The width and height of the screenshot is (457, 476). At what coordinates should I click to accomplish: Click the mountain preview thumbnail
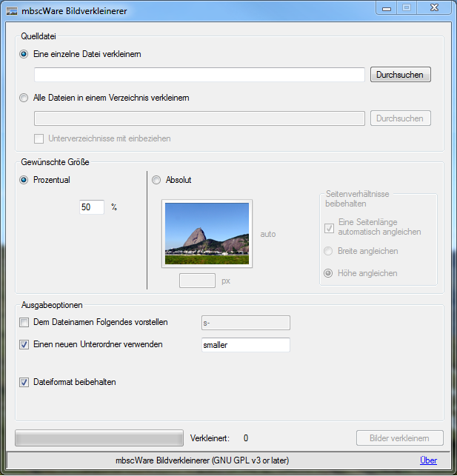[207, 233]
